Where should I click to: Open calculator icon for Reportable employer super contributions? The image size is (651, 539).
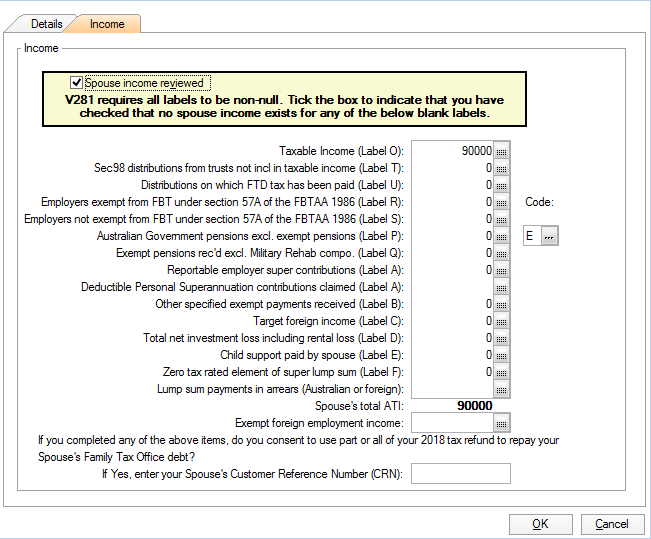pos(502,270)
